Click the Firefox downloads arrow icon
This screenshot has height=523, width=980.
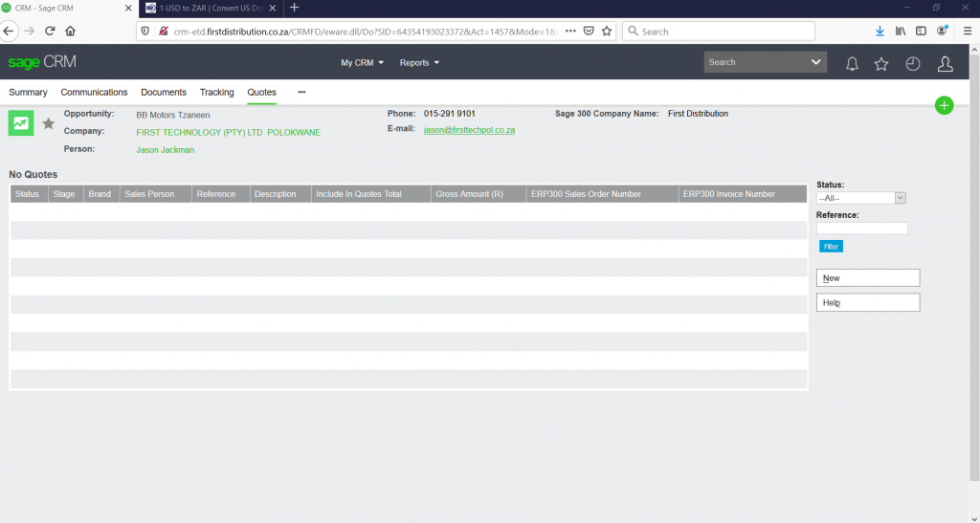[x=880, y=31]
